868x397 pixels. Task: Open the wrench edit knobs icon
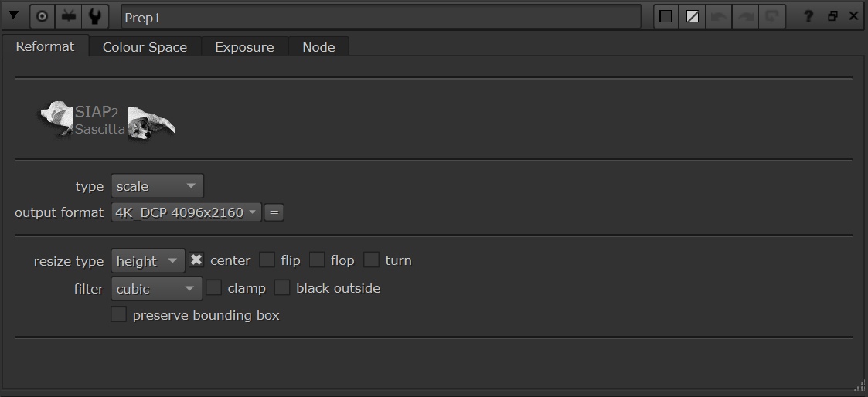[94, 16]
